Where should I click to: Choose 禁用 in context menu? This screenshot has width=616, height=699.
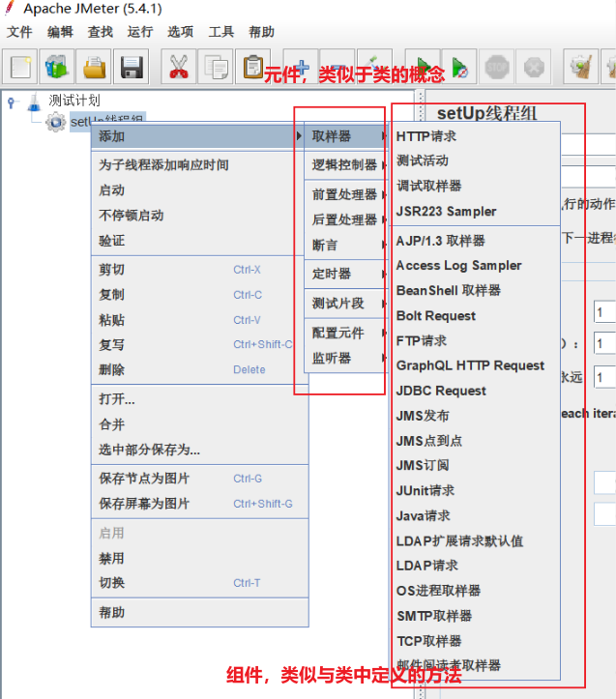[199, 558]
